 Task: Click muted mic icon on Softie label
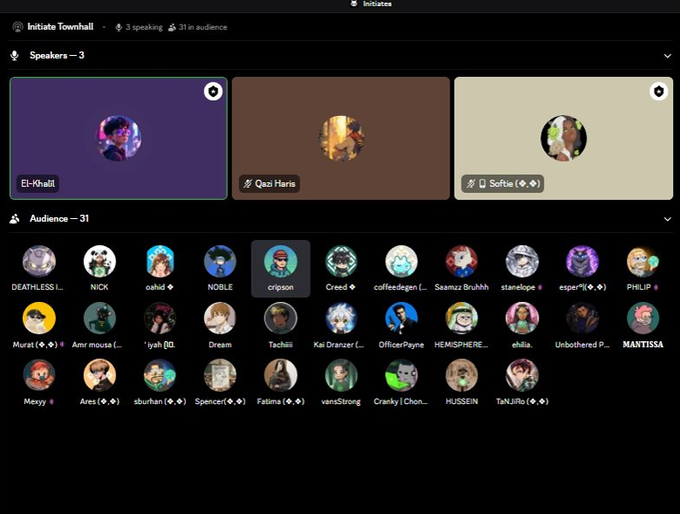pyautogui.click(x=471, y=184)
